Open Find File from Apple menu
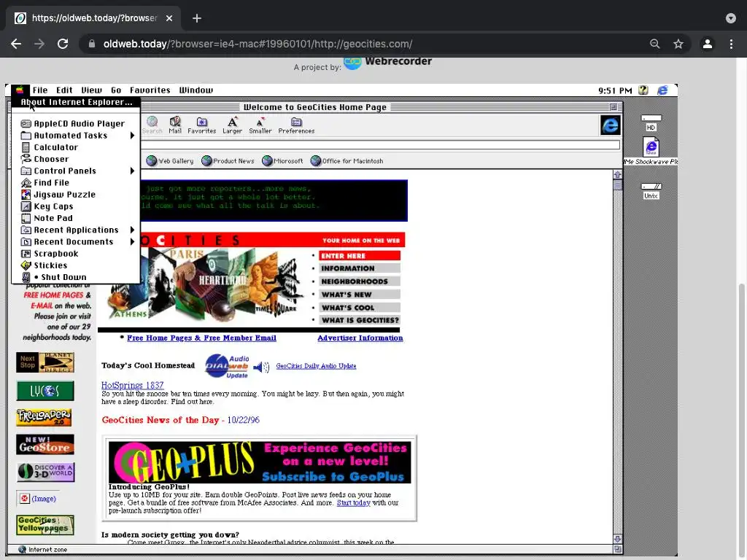The height and width of the screenshot is (560, 747). (76, 183)
